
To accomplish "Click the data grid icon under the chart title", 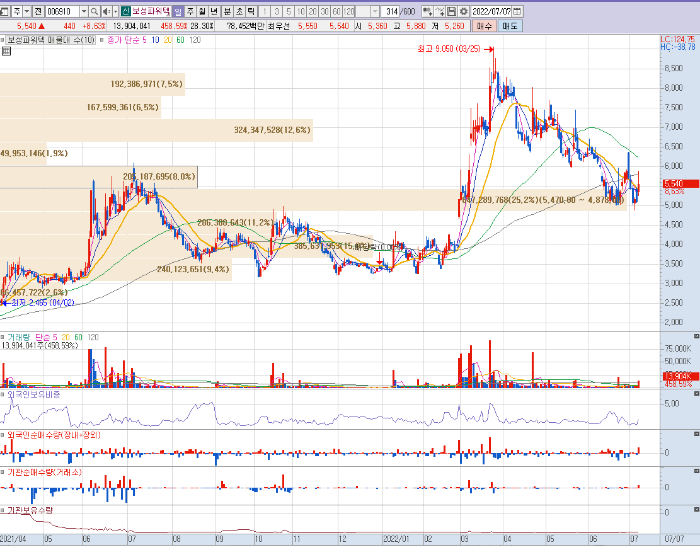I will coord(6,51).
